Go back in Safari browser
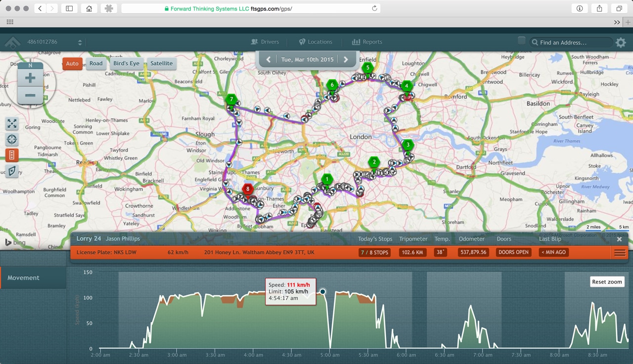The image size is (633, 364). [40, 8]
